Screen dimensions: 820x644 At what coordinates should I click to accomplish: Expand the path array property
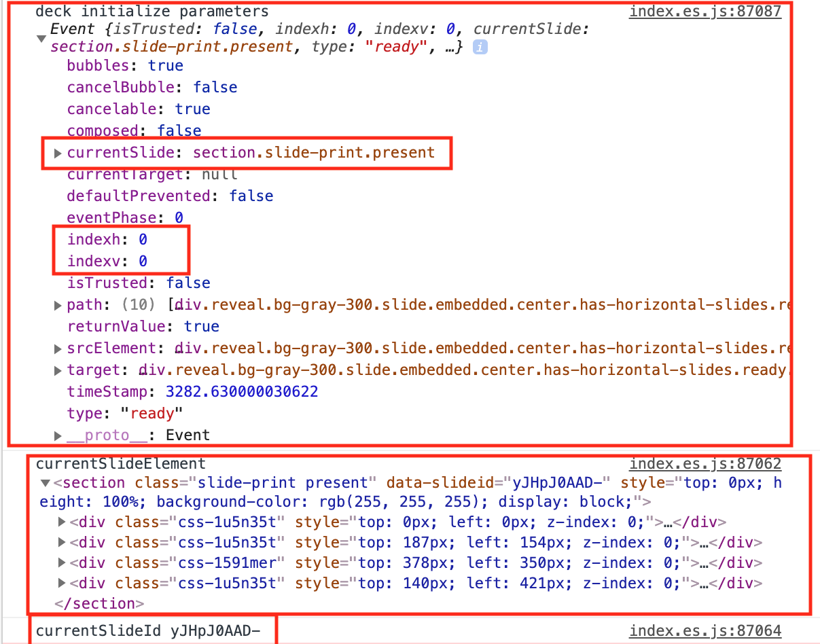pos(57,305)
